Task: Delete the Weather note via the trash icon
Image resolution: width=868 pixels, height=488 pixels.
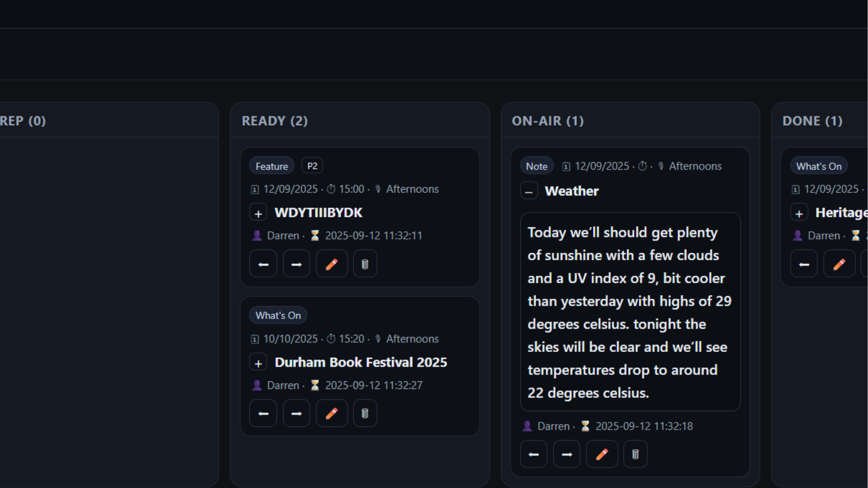Action: click(635, 454)
